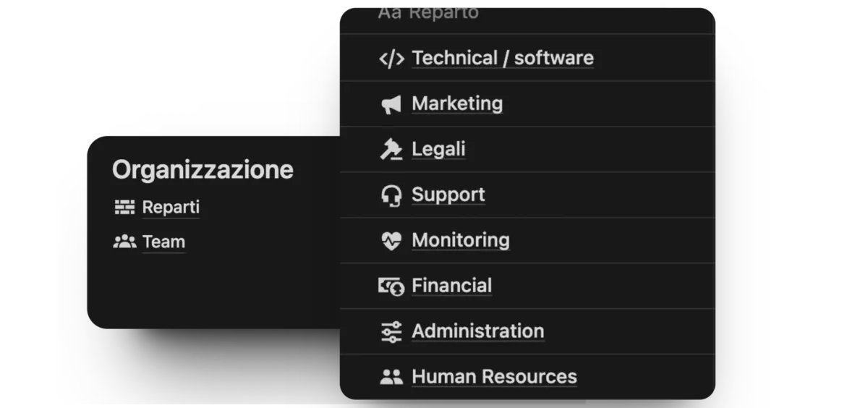Click the heartbeat icon next to Monitoring
868x408 pixels.
pyautogui.click(x=391, y=241)
